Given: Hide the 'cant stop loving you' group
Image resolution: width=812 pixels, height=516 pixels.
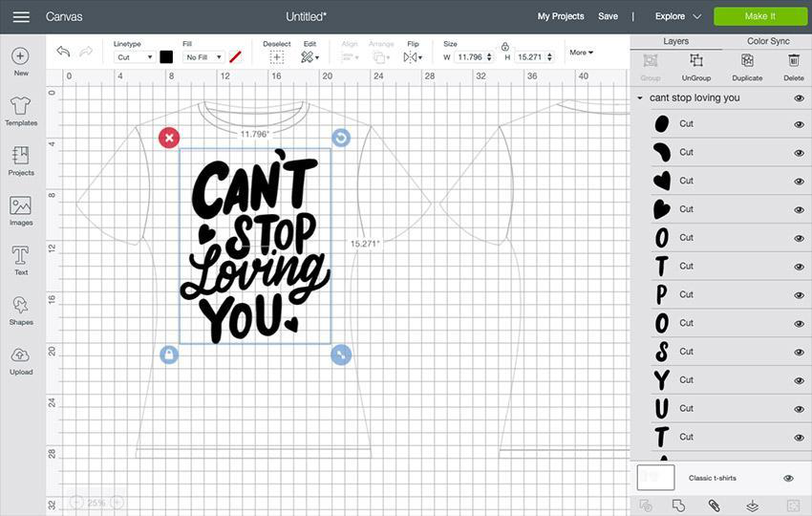Looking at the screenshot, I should (x=799, y=97).
